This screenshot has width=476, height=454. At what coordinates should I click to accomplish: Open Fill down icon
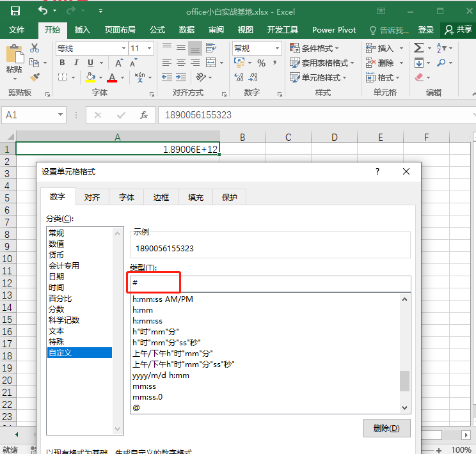pyautogui.click(x=419, y=63)
